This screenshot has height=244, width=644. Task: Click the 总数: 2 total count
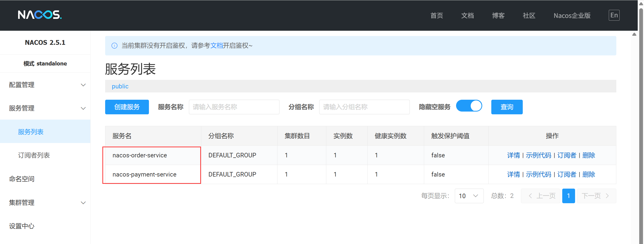point(502,196)
